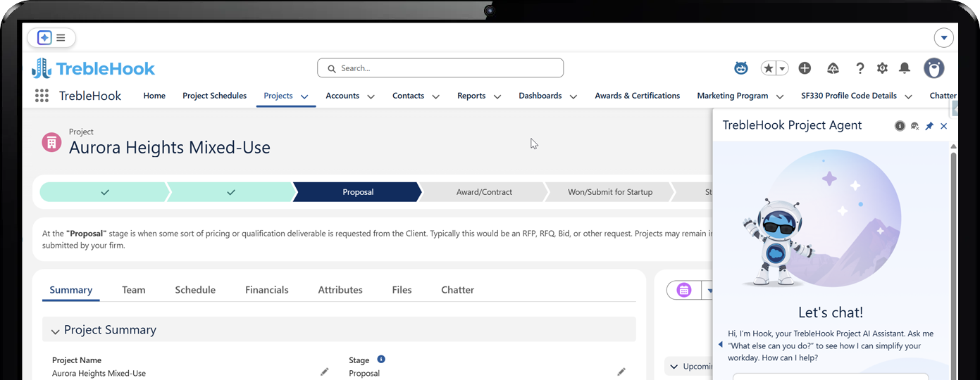Collapse the Project Summary section
This screenshot has width=980, height=380.
[x=55, y=331]
